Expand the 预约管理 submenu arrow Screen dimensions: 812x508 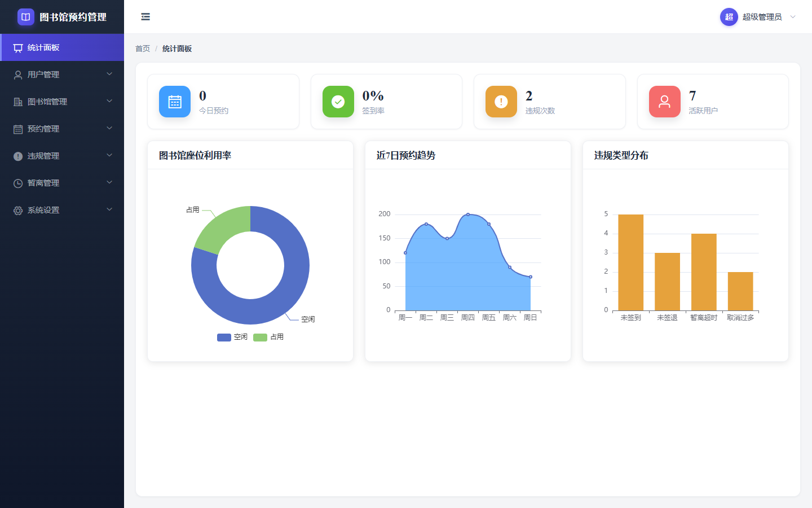coord(109,128)
